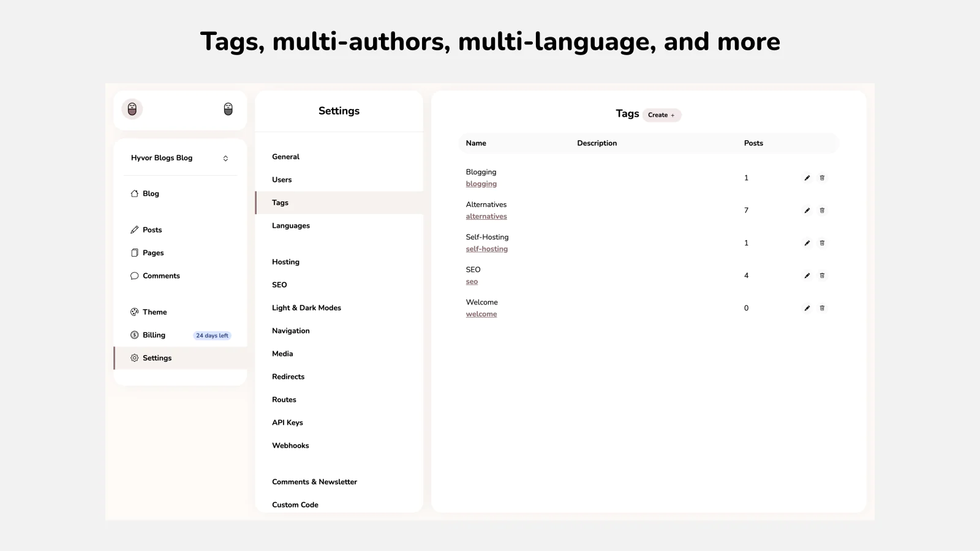The width and height of the screenshot is (980, 551).
Task: Delete the Alternatives tag using trash icon
Action: pos(822,211)
